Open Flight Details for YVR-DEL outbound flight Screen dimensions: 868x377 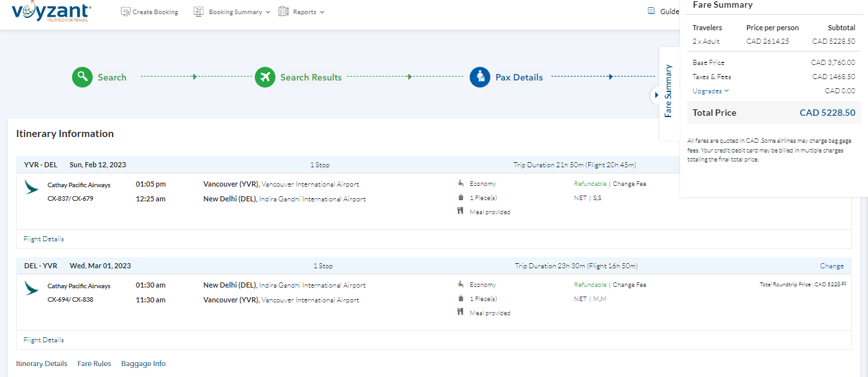tap(44, 239)
